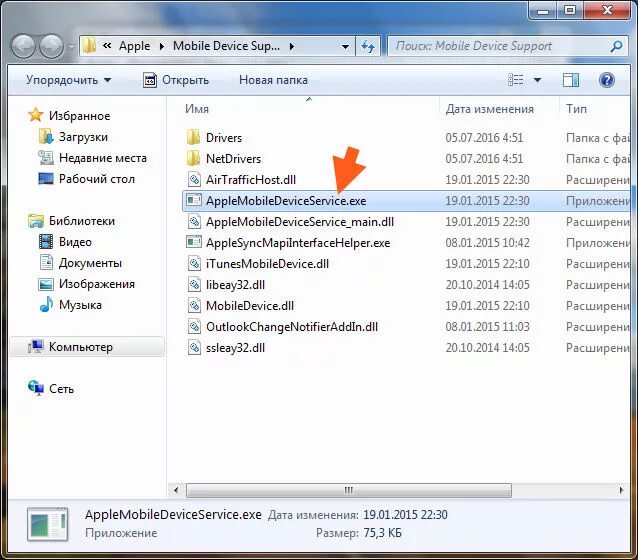Screen dimensions: 638x560
Task: Click the magnifier search icon
Action: [616, 46]
